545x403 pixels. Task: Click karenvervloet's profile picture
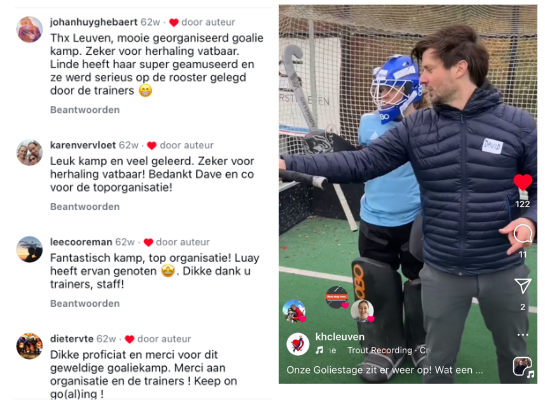coord(30,152)
